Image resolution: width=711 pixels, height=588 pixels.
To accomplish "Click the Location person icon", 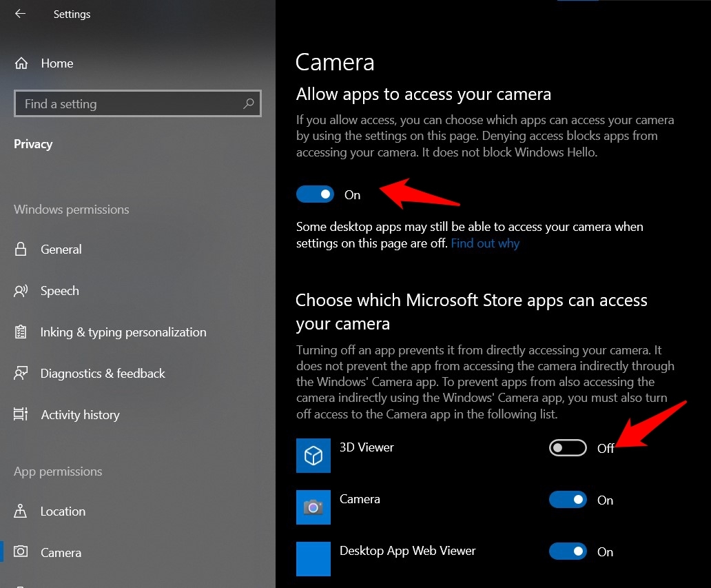I will point(21,511).
